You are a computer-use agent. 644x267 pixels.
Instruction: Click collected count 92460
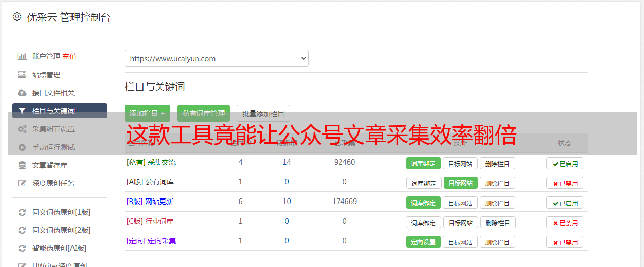(x=344, y=162)
